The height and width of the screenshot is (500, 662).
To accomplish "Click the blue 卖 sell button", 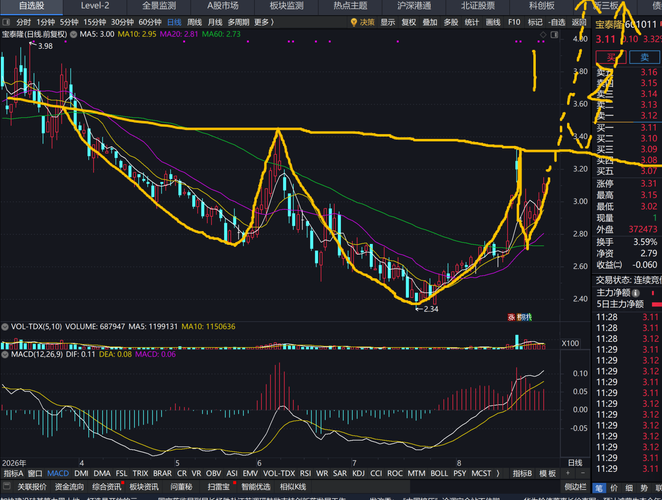I will pyautogui.click(x=644, y=57).
